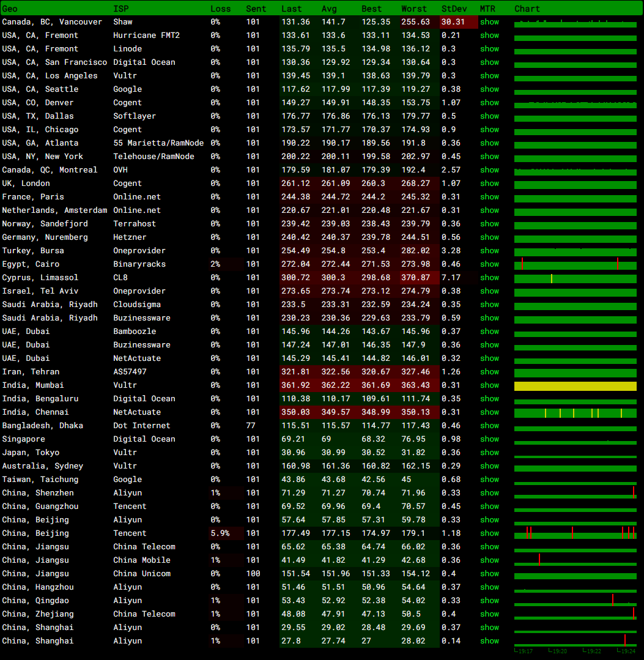Screen dimensions: 644x660
Task: Click the StDev column header
Action: click(454, 9)
